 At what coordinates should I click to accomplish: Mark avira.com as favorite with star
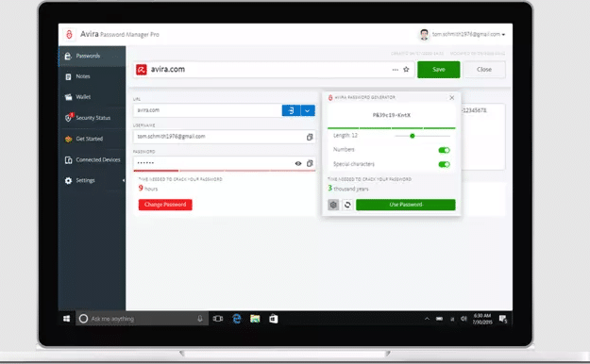pos(406,69)
